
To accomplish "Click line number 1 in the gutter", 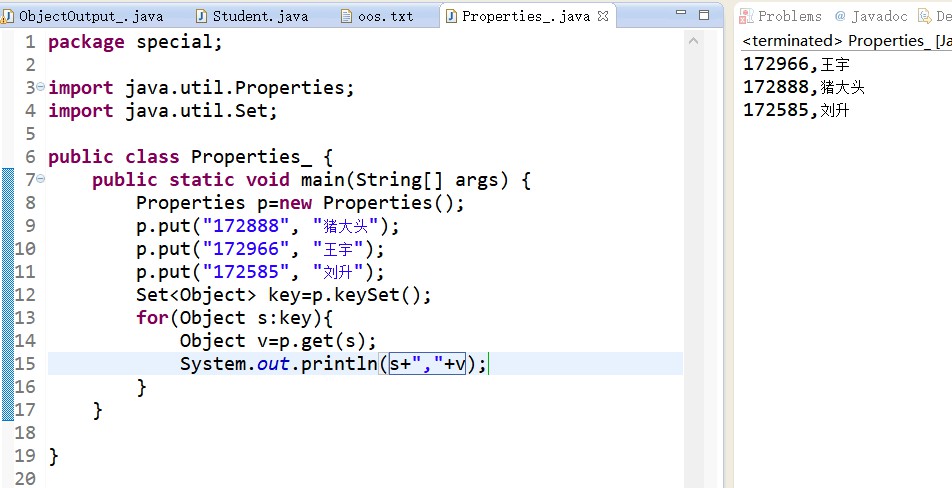I will [30, 42].
